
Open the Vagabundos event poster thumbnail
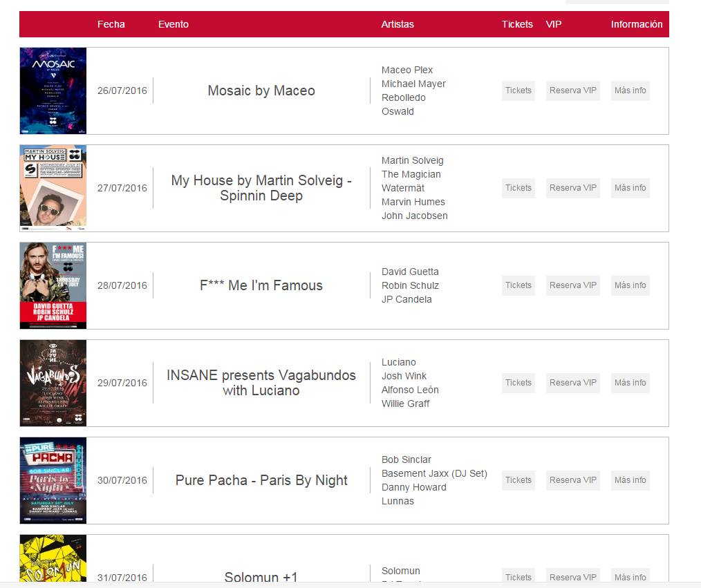[53, 383]
